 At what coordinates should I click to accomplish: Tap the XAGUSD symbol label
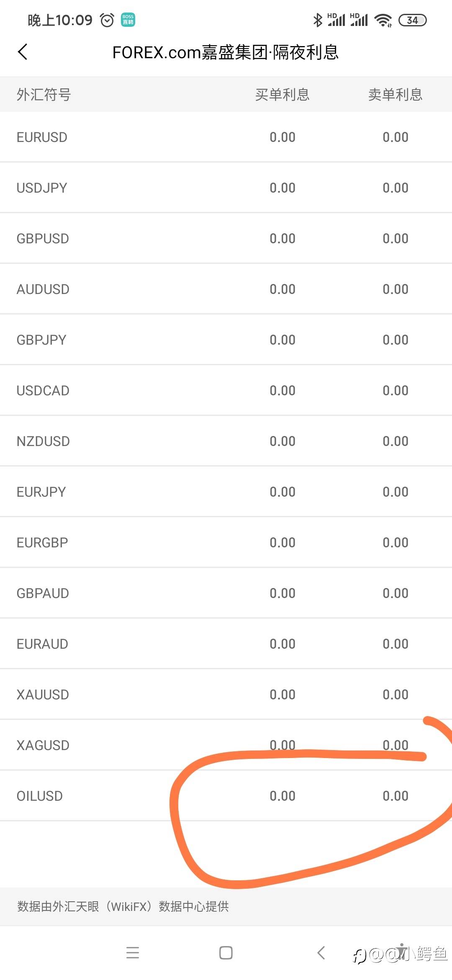(43, 745)
